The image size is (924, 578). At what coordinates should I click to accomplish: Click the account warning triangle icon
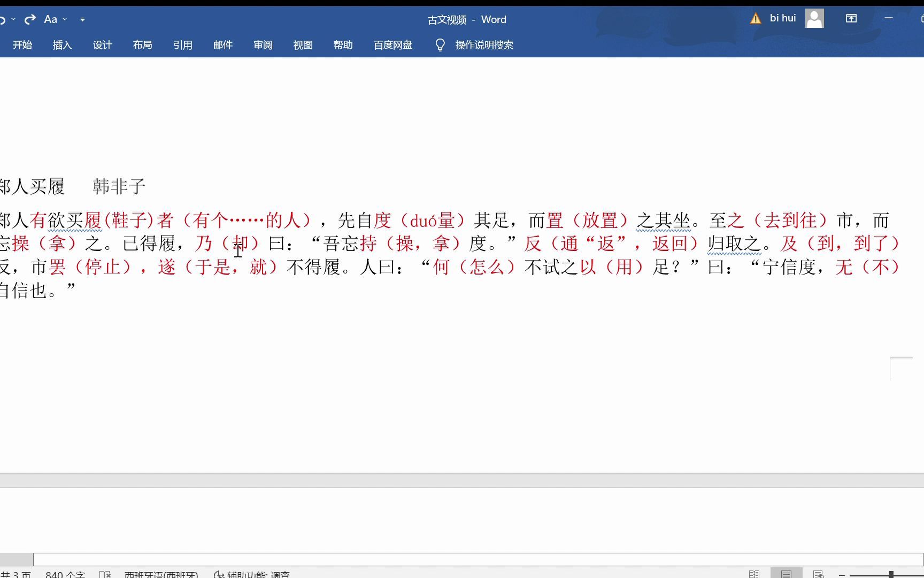click(756, 19)
